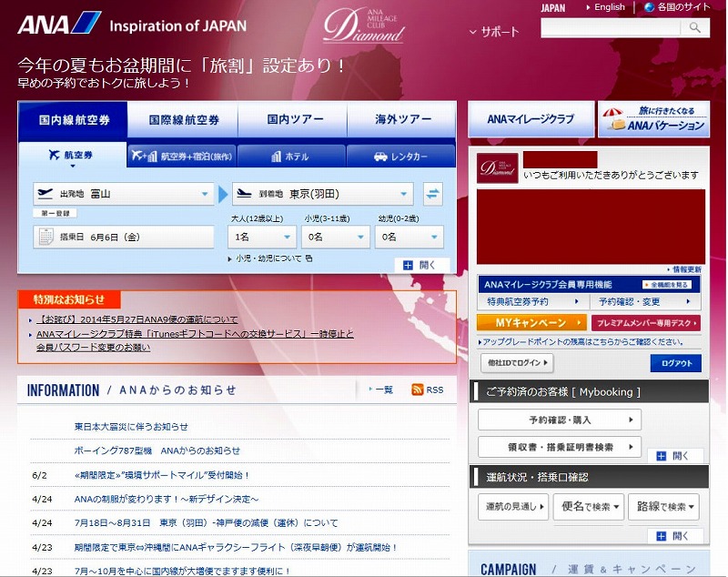This screenshot has height=577, width=728.
Task: Open notice about ANA9便の運航について
Action: click(x=137, y=319)
